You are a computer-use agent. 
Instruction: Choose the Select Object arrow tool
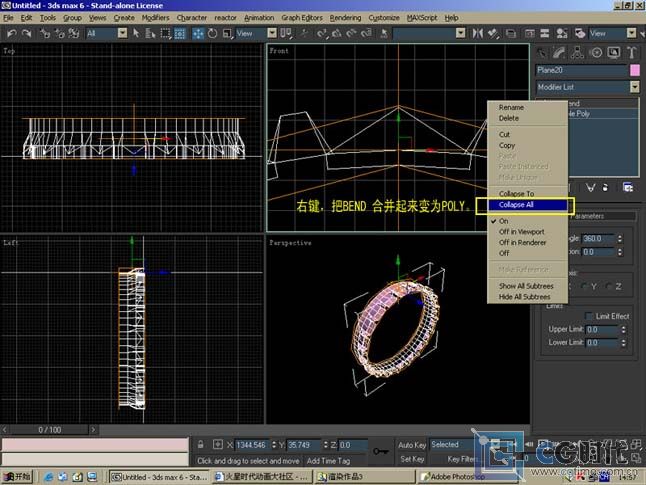point(136,33)
